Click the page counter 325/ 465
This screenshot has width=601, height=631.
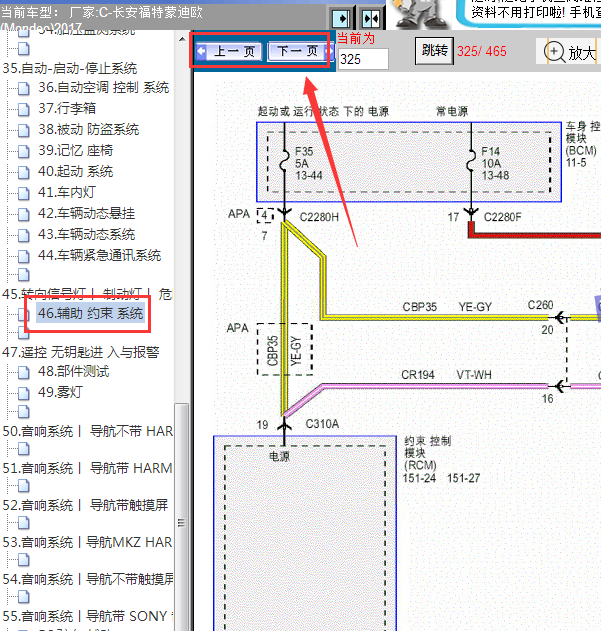click(x=481, y=51)
